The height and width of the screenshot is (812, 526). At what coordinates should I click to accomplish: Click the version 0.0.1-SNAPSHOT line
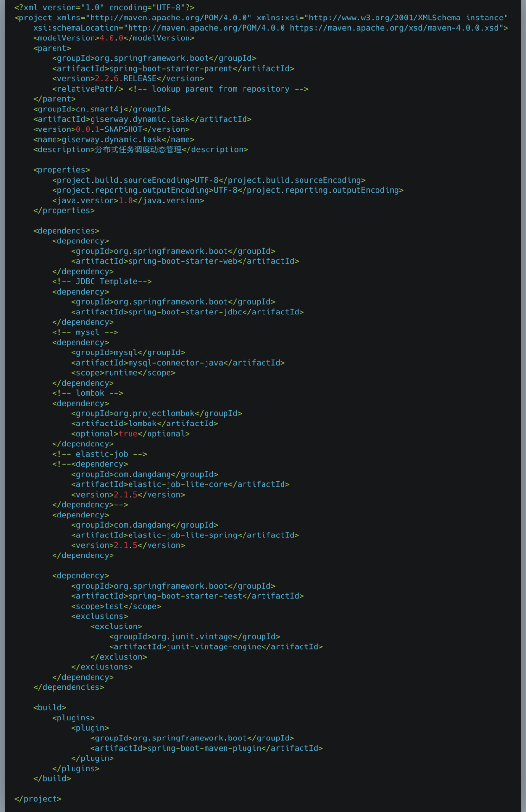[x=112, y=129]
